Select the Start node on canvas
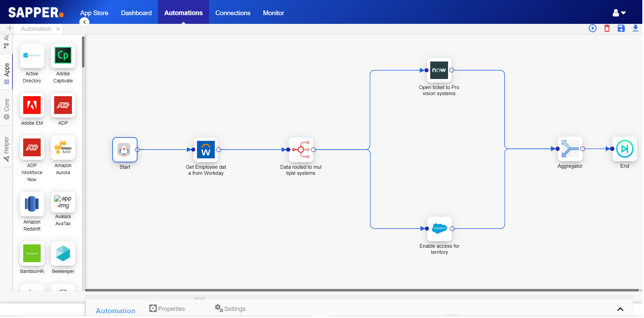Image resolution: width=644 pixels, height=318 pixels. (x=125, y=150)
